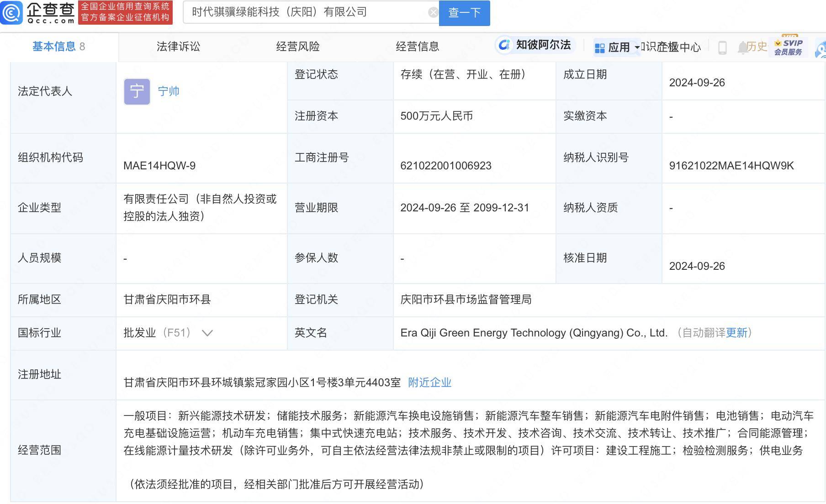Viewport: 826px width, 504px height.
Task: Click the 庆阳市环县市场监督管理局 registry text
Action: [x=466, y=299]
